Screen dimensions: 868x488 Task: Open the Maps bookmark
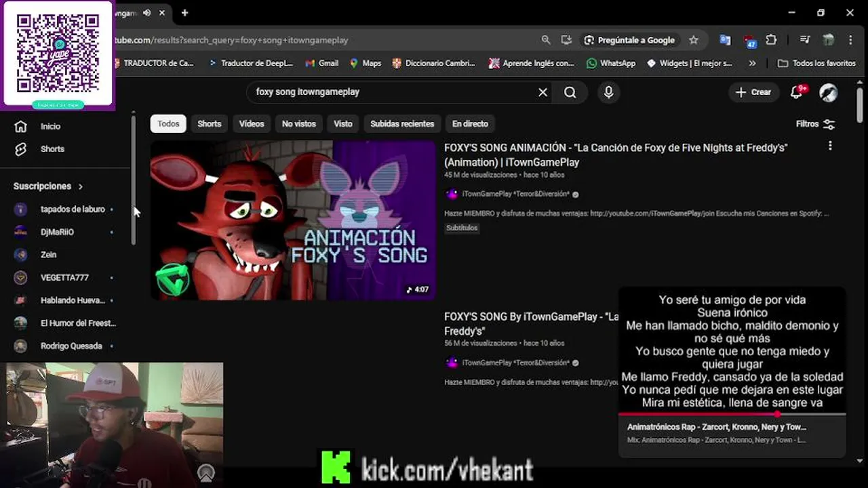(366, 63)
